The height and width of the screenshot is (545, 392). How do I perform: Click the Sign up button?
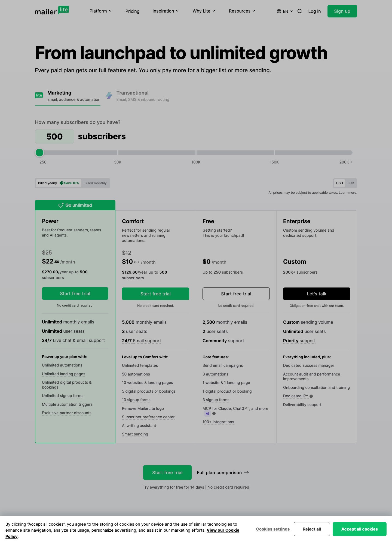click(x=342, y=11)
